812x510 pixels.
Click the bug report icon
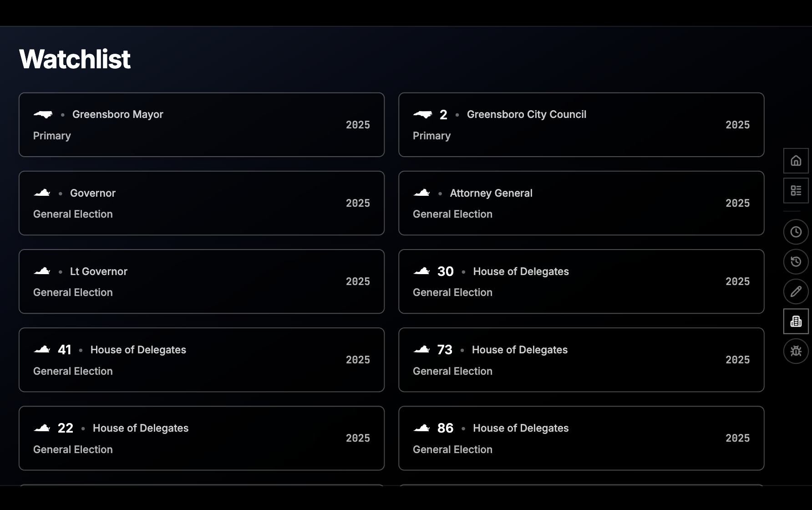[x=796, y=351]
